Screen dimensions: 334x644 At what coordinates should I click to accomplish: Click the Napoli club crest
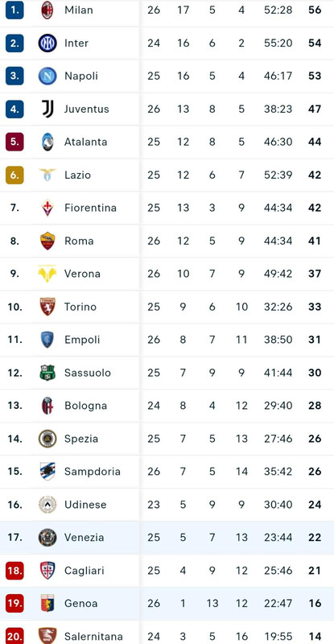pyautogui.click(x=47, y=76)
